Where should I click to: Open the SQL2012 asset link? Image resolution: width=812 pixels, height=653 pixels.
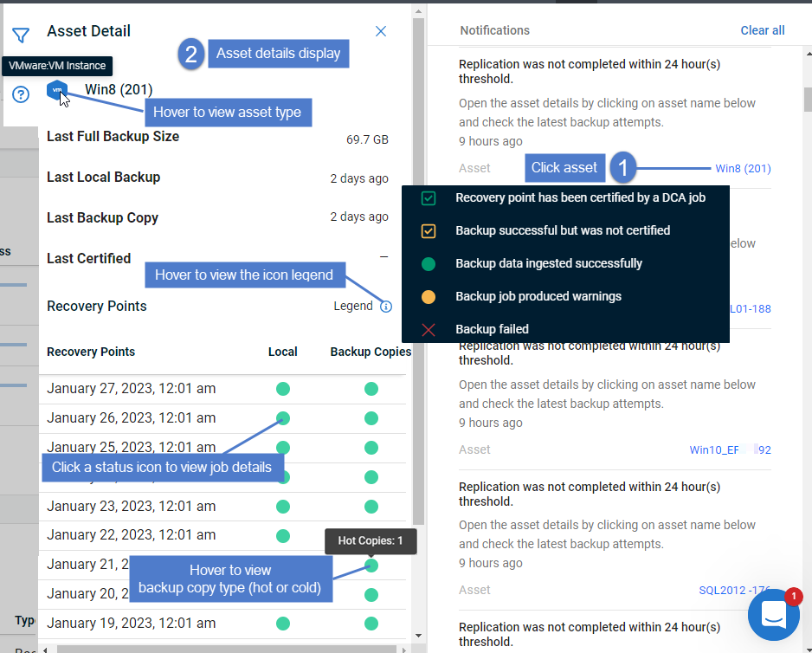[x=734, y=591]
